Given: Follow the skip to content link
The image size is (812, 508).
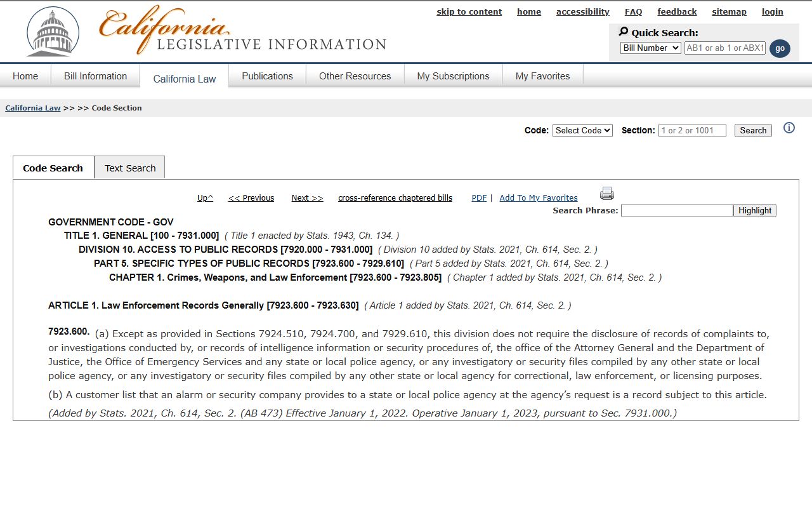Looking at the screenshot, I should [x=469, y=11].
